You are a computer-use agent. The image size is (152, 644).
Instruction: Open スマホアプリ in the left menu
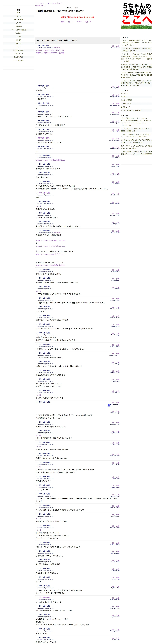[18, 53]
